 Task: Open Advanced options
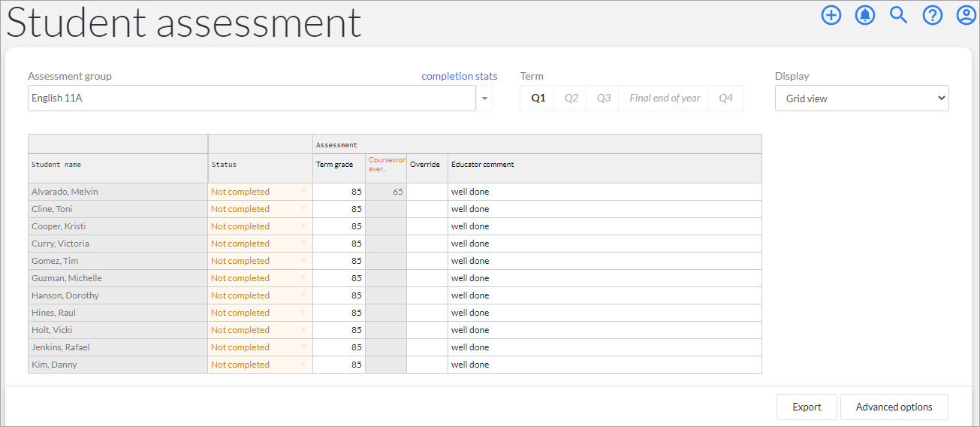(894, 407)
